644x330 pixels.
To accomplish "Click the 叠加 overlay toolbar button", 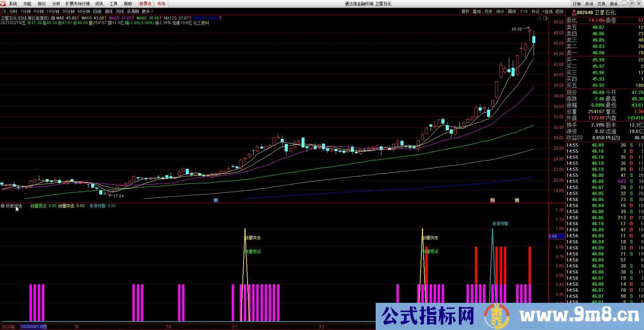I will tap(477, 11).
